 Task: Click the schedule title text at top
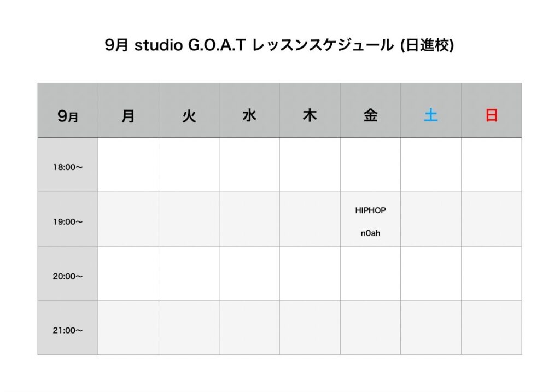(279, 45)
